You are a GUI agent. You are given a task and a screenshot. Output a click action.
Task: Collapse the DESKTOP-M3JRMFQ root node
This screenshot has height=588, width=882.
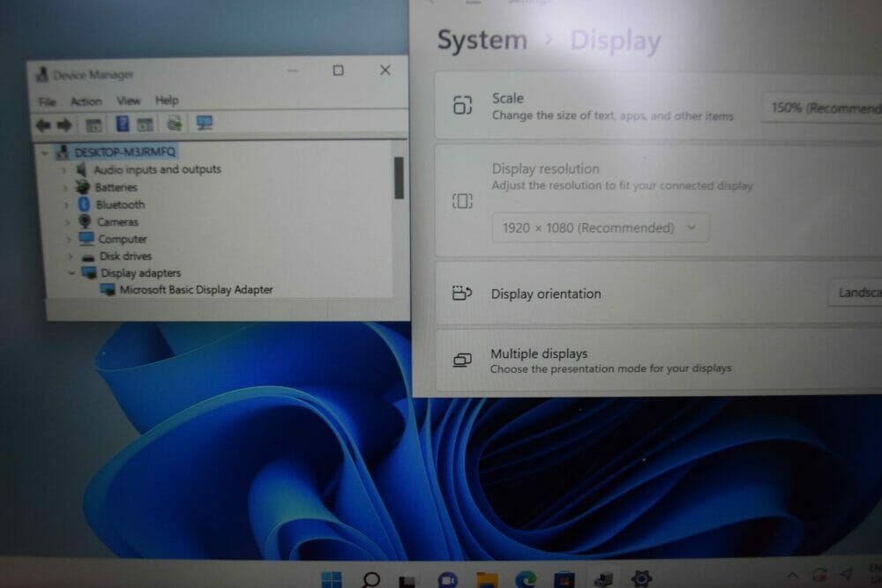point(45,153)
